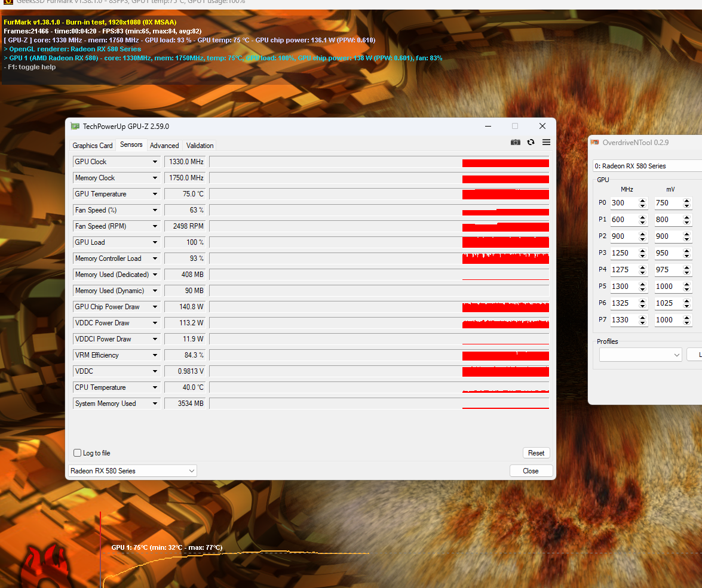The image size is (702, 588).
Task: Open the GPU Chip Power Draw dropdown
Action: [x=155, y=306]
